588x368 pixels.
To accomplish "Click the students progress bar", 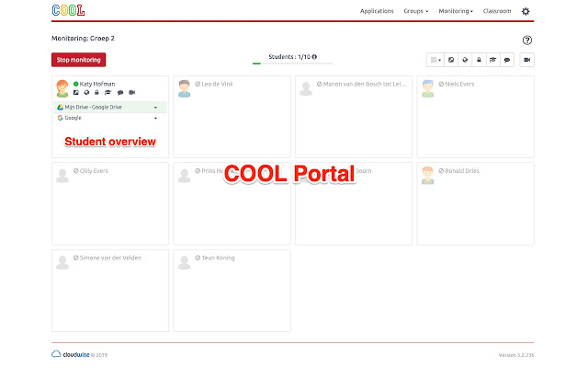I will coord(292,63).
